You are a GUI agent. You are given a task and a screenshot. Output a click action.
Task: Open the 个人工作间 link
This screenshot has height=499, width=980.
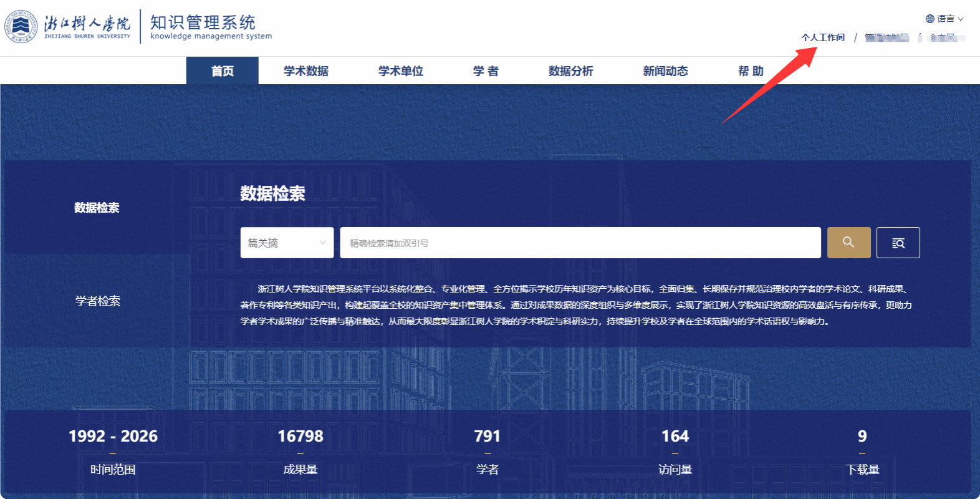(x=822, y=37)
